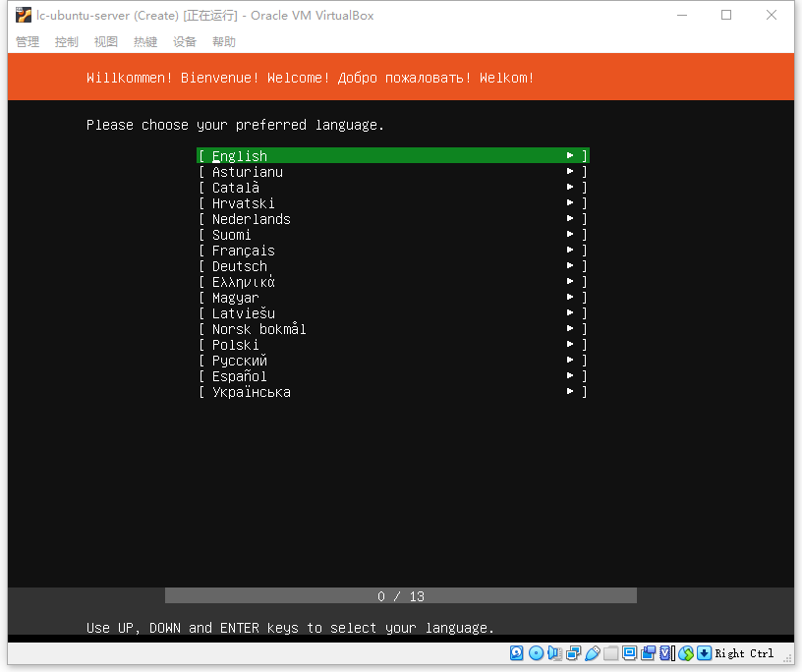Image resolution: width=802 pixels, height=672 pixels.
Task: Click the Right Ctrl host key label
Action: pyautogui.click(x=744, y=653)
